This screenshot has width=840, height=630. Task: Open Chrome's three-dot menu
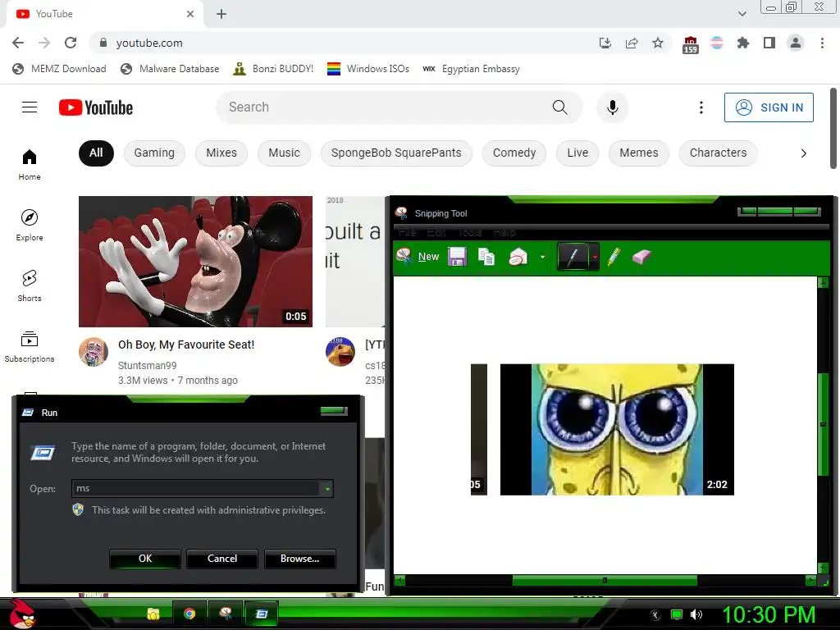[x=822, y=43]
